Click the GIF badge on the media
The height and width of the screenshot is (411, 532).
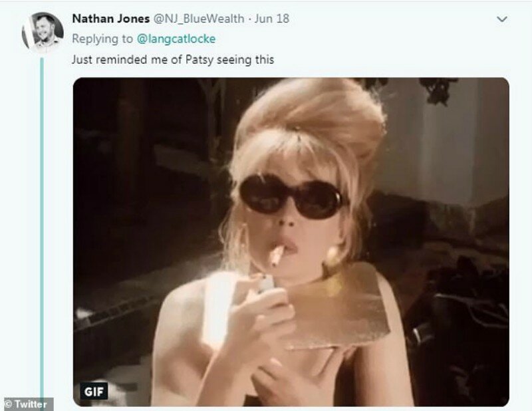coord(94,391)
